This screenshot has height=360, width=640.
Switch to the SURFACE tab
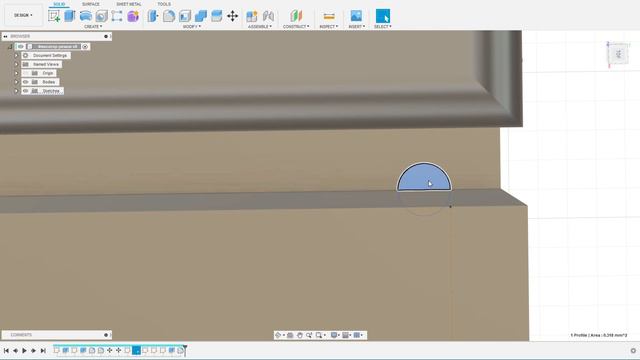point(91,4)
